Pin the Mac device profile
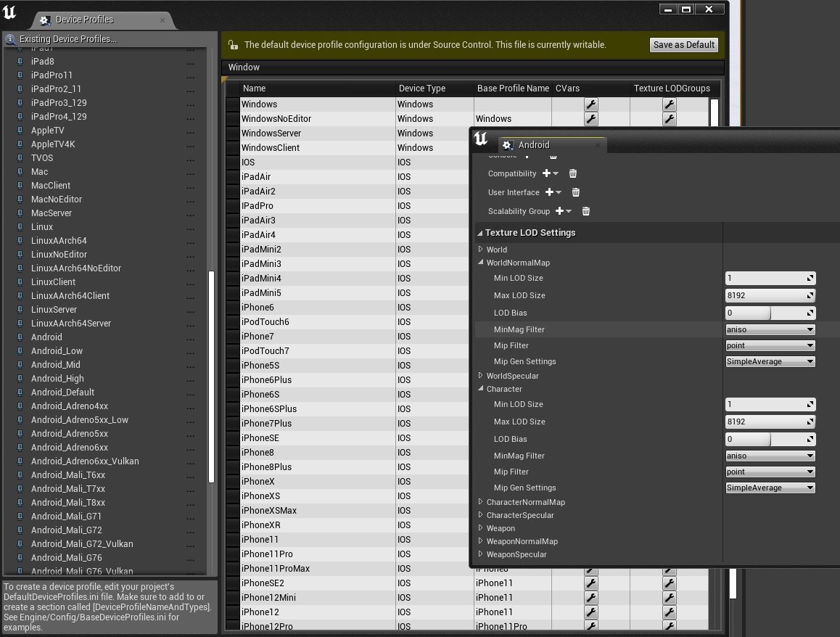 [x=20, y=172]
